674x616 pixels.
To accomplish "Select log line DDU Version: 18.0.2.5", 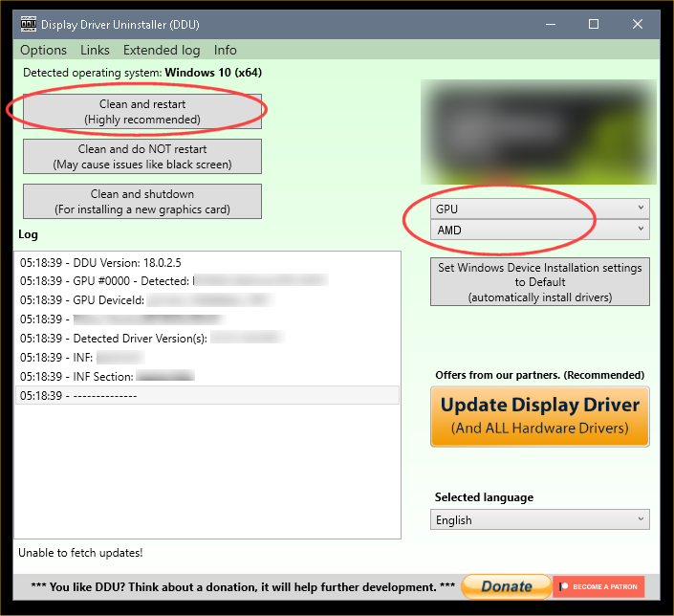I will [x=207, y=262].
